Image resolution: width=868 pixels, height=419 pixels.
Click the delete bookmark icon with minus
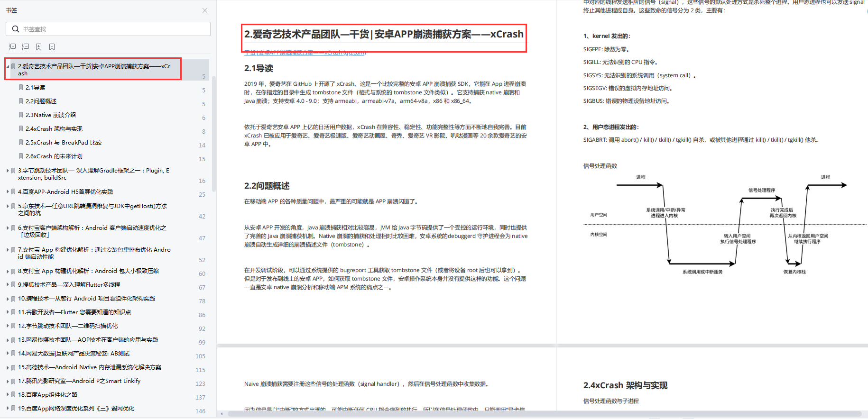click(52, 47)
